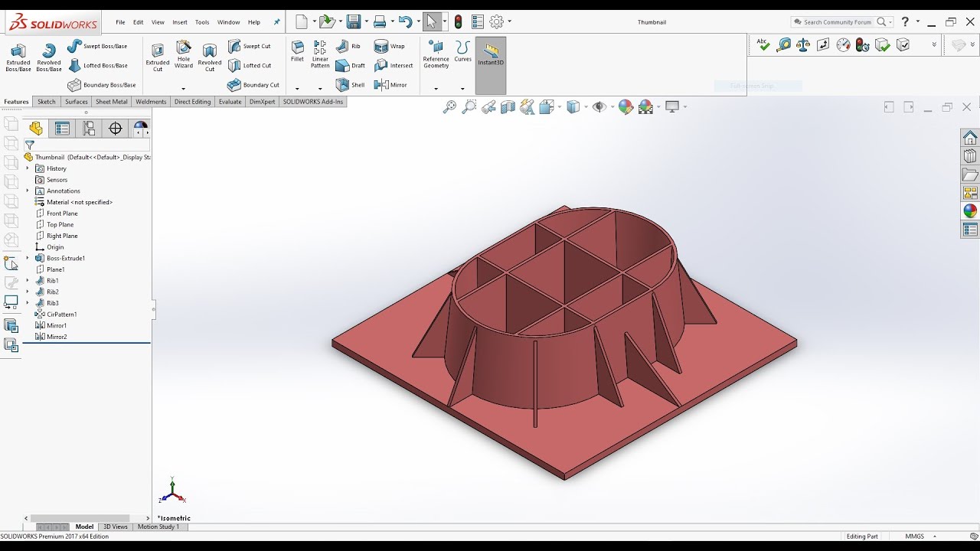The height and width of the screenshot is (551, 980).
Task: Expand the History tree node
Action: (x=28, y=168)
